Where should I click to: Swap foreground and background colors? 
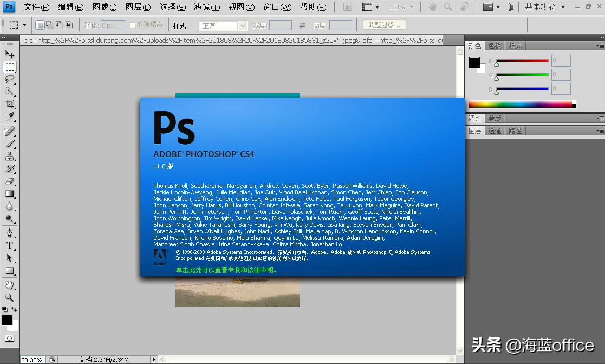(15, 309)
